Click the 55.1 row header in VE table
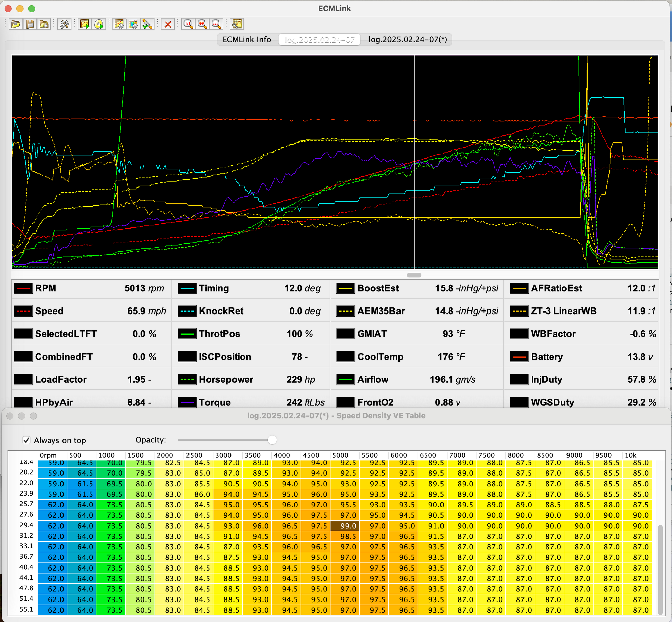 coord(26,609)
